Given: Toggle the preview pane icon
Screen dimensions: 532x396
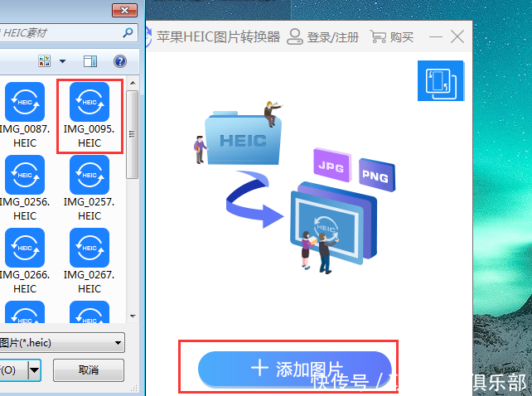Looking at the screenshot, I should [90, 61].
